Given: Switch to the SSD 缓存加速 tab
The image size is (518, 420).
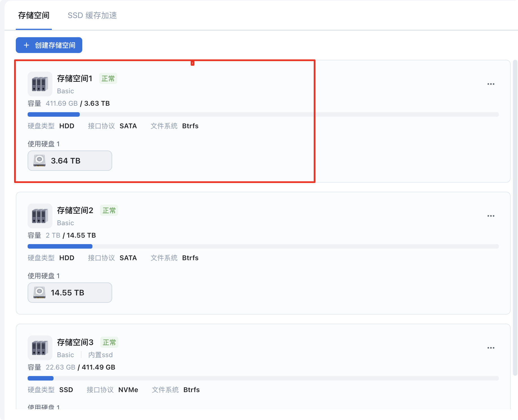Looking at the screenshot, I should point(92,16).
